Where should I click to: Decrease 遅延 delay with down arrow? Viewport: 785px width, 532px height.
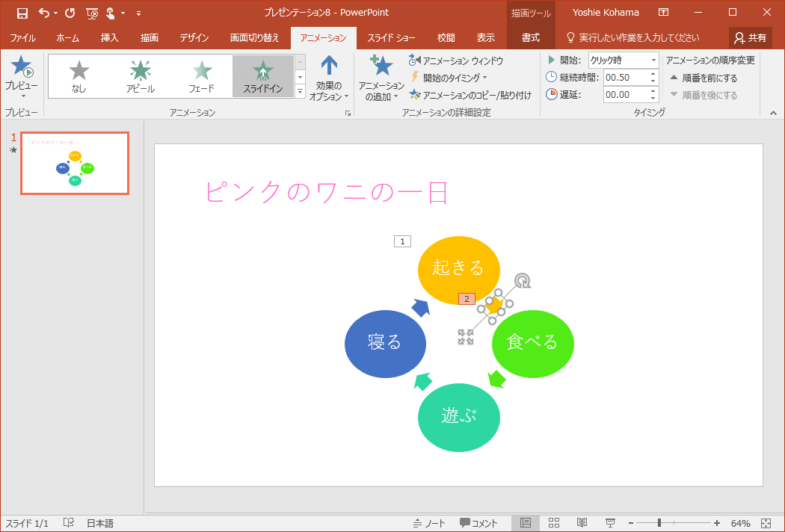(653, 99)
